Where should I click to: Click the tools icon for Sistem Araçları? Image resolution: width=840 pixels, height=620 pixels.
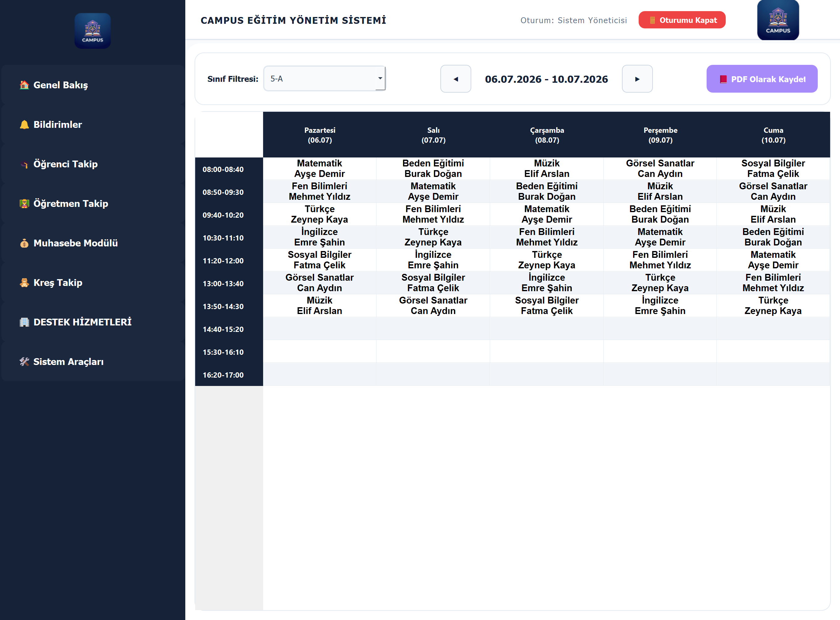pos(24,362)
